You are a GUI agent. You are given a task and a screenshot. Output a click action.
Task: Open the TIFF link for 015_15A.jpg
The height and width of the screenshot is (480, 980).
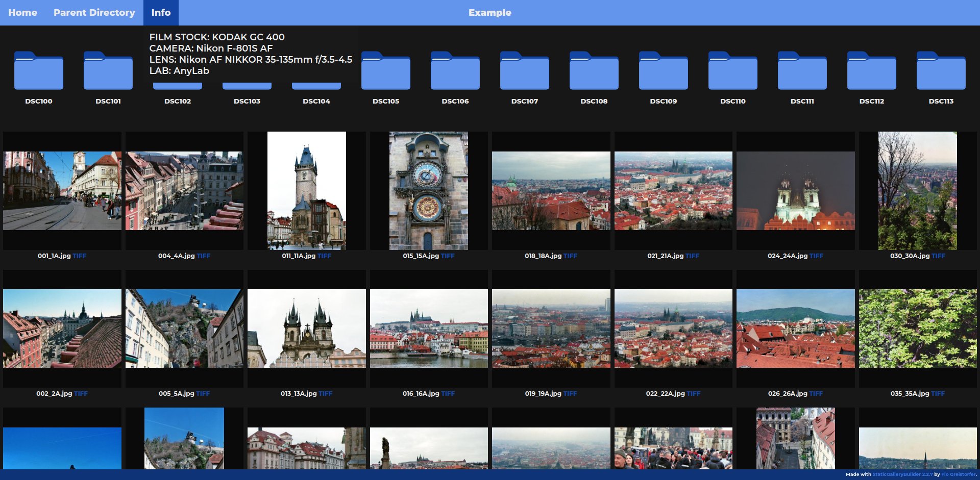448,256
